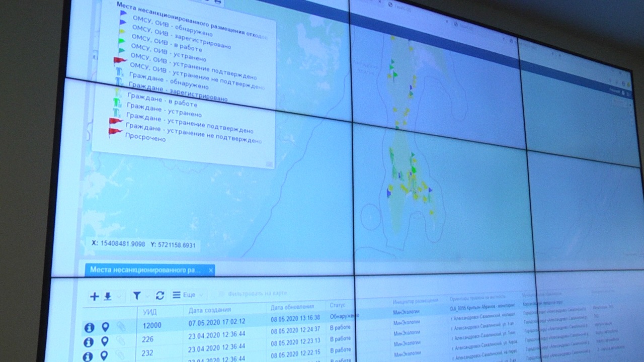This screenshot has width=644, height=362.
Task: Click the attachment paperclip for record 12000
Action: pyautogui.click(x=121, y=327)
